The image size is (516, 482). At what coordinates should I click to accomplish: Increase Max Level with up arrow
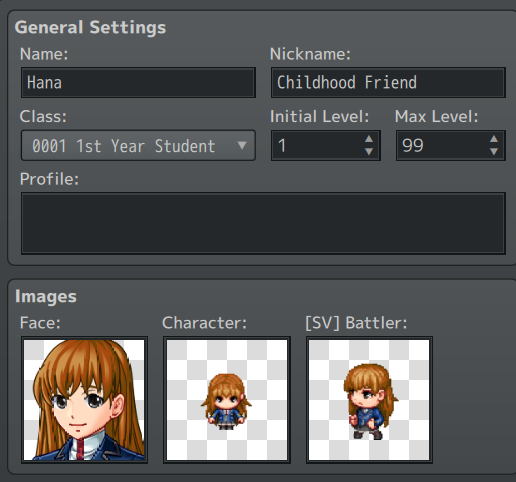tap(494, 139)
